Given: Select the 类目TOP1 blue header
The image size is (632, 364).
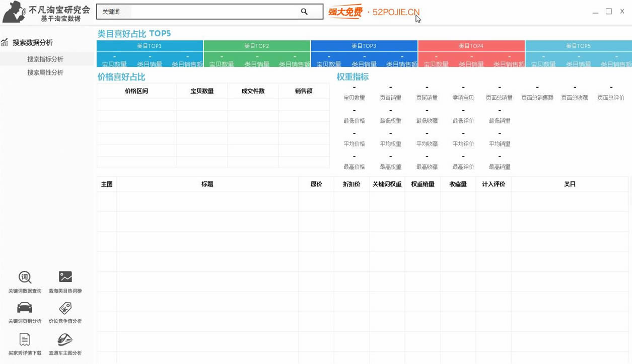Looking at the screenshot, I should [150, 46].
